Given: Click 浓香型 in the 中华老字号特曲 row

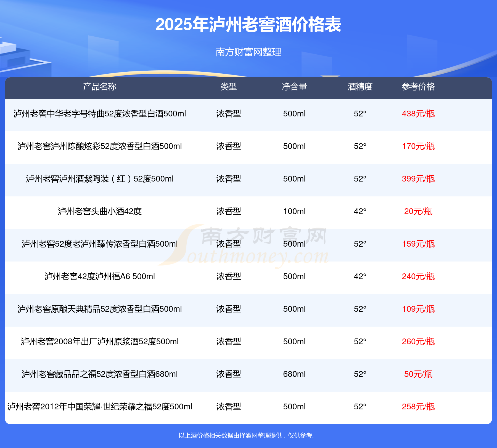Looking at the screenshot, I should tap(229, 114).
